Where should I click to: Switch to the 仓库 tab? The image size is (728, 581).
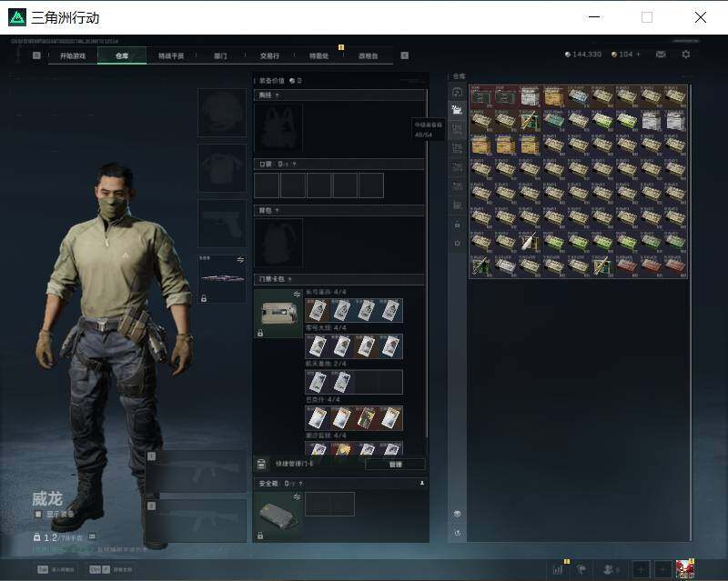(122, 55)
